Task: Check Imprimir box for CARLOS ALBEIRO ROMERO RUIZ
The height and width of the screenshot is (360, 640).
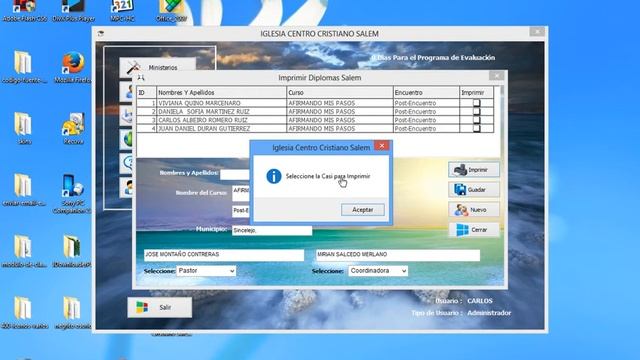Action: (476, 120)
